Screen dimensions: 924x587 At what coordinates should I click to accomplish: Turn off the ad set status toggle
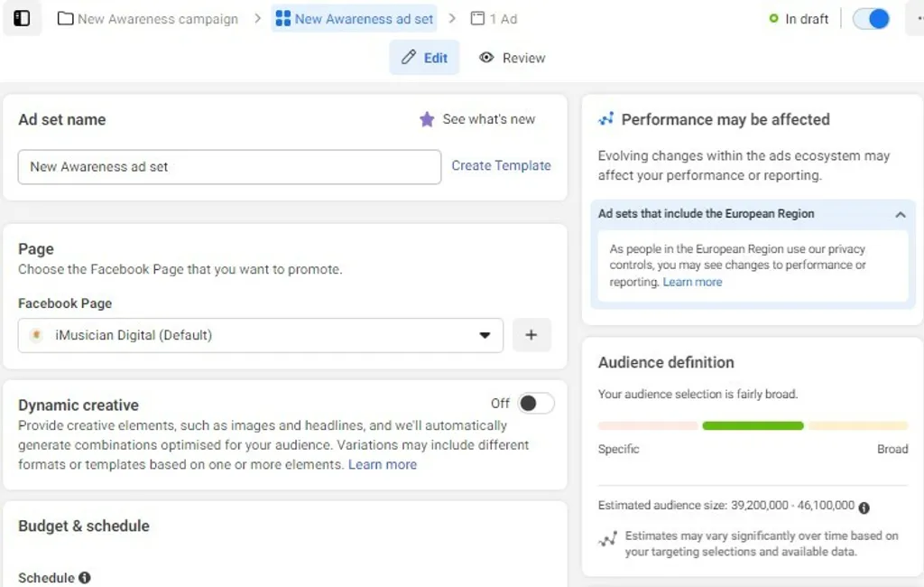(x=871, y=18)
